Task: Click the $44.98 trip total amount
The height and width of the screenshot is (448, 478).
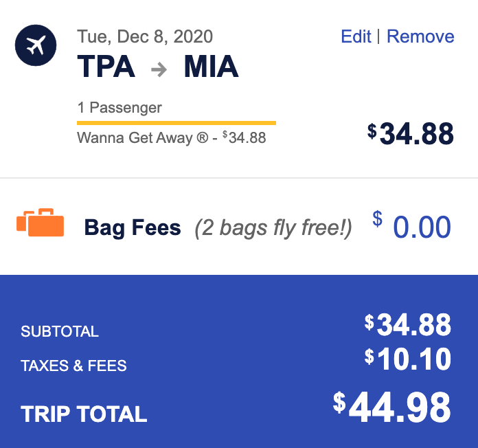Action: pyautogui.click(x=391, y=407)
